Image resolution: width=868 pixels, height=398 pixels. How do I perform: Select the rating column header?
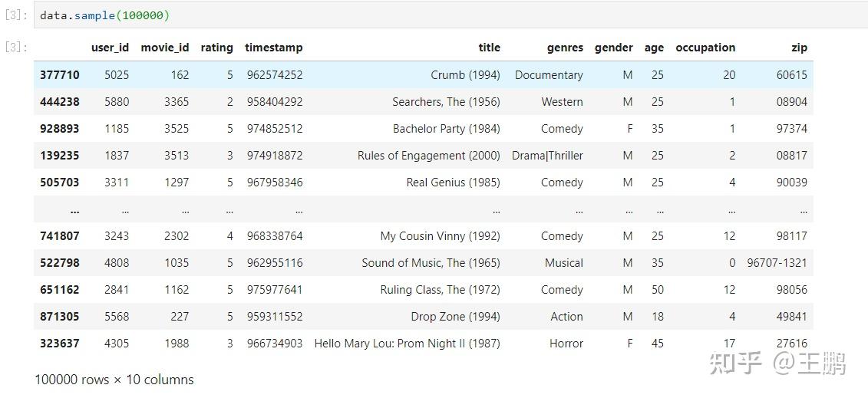point(216,48)
